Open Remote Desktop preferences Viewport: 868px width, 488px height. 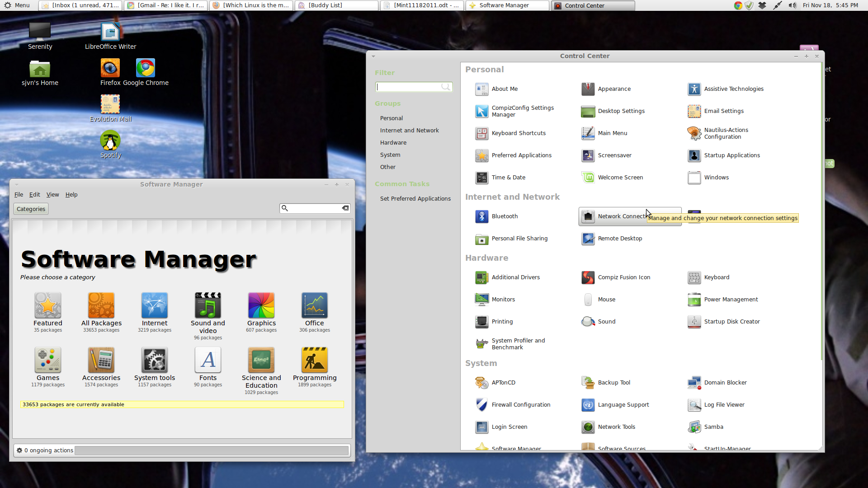pyautogui.click(x=612, y=239)
